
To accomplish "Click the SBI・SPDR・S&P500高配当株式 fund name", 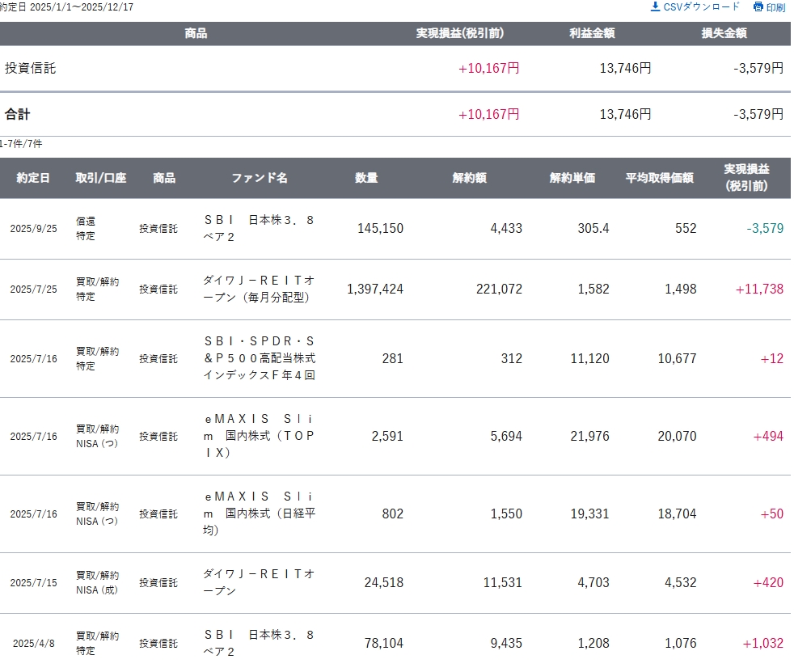I will point(259,358).
